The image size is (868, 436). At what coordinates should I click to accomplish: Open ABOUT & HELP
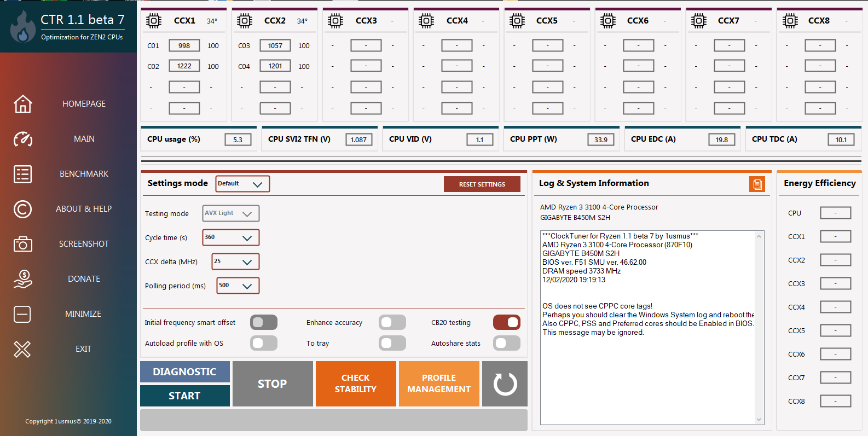(84, 209)
